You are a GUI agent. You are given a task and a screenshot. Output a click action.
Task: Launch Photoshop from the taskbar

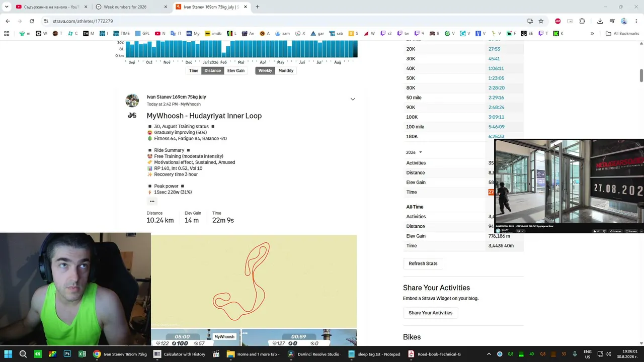[x=67, y=354]
